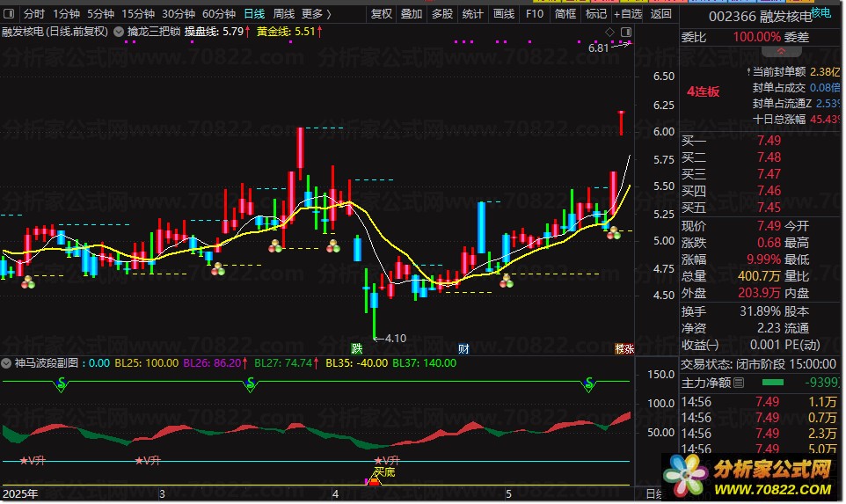Select the 5分钟 chart period
Screen dimensions: 846x504
coord(100,14)
